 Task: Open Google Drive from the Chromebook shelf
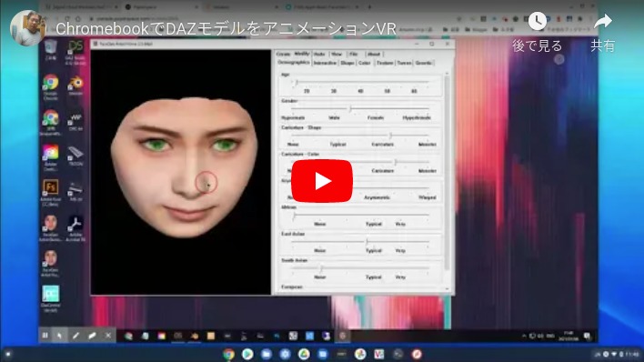[x=304, y=354]
